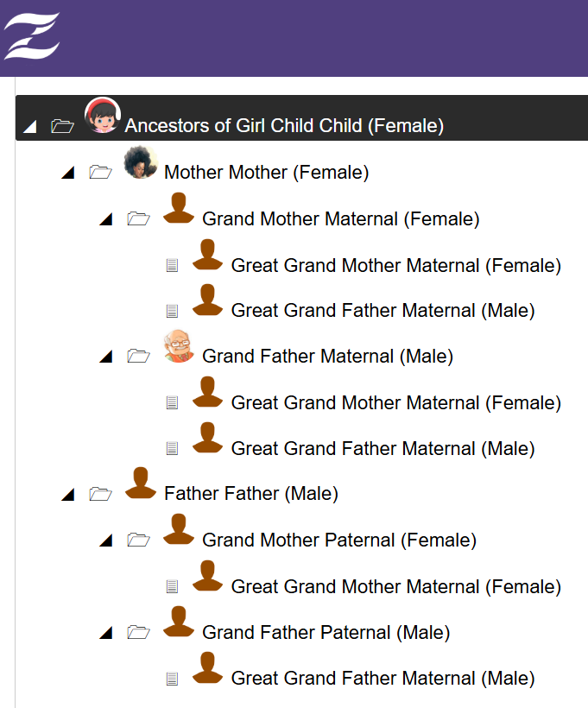This screenshot has height=708, width=588.
Task: Click Mother Mother's curly-hair photo
Action: click(141, 162)
